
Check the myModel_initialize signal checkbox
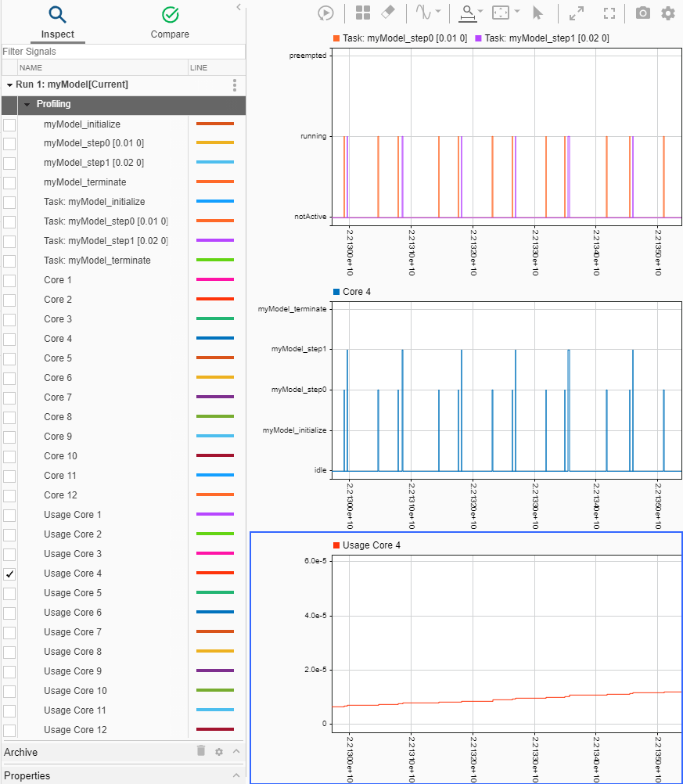[x=9, y=124]
